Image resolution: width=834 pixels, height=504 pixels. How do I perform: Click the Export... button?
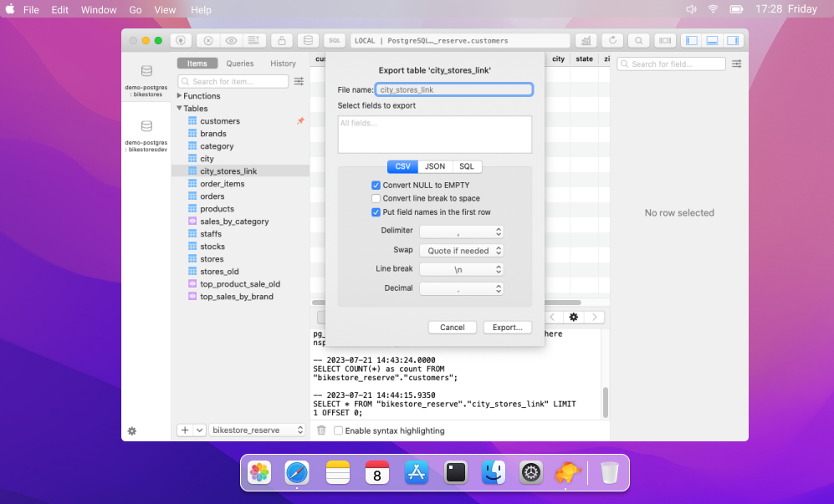click(x=508, y=328)
